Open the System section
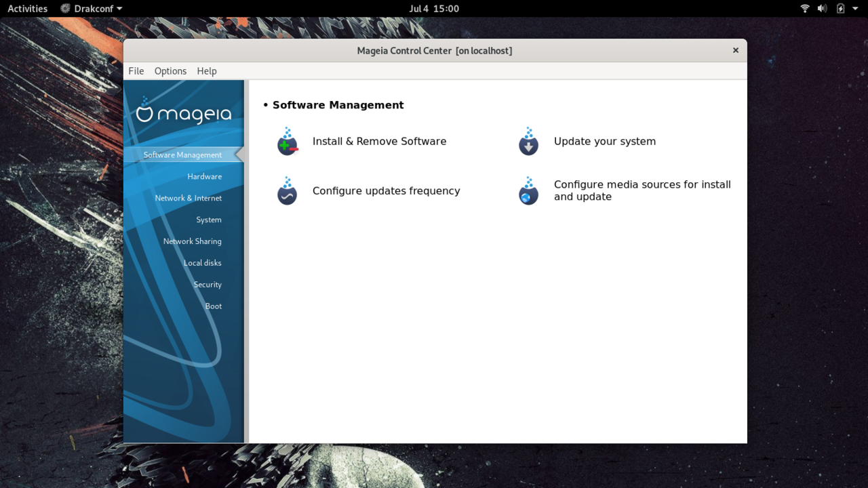 pyautogui.click(x=209, y=220)
